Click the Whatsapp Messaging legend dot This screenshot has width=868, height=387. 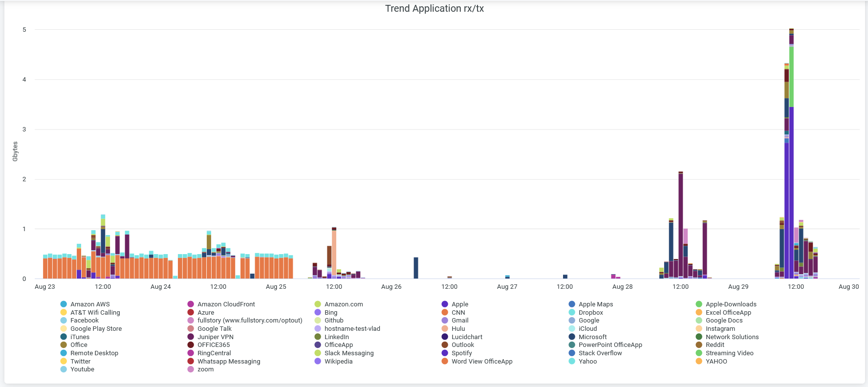tap(191, 362)
